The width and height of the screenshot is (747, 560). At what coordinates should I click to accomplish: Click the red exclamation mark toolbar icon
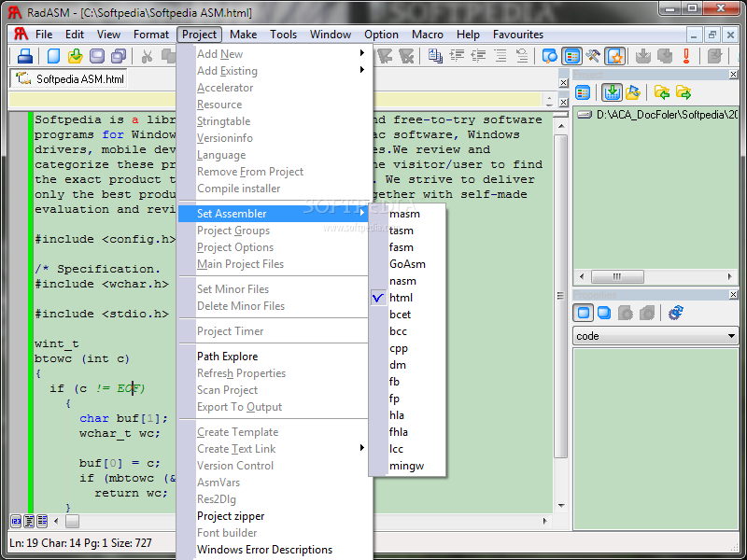point(686,56)
